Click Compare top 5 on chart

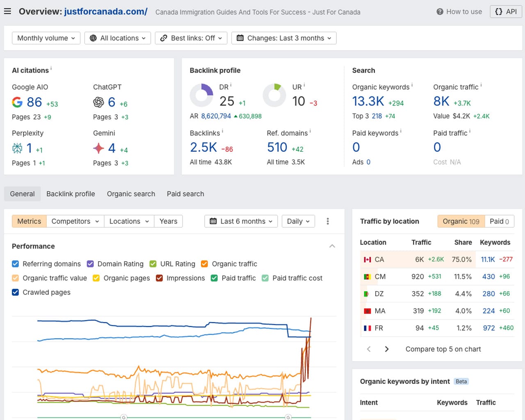pos(443,349)
